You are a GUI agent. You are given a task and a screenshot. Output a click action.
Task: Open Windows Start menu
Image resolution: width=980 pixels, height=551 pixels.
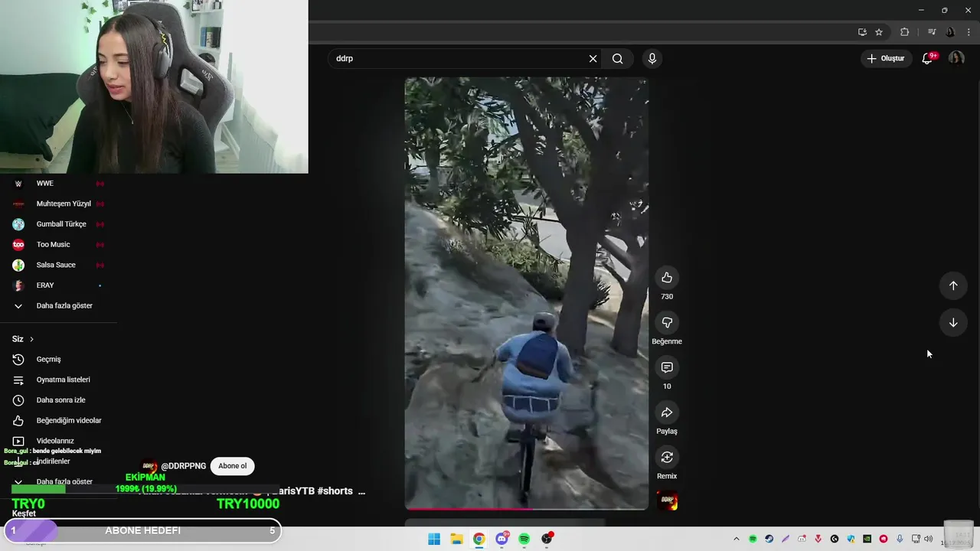pyautogui.click(x=434, y=539)
